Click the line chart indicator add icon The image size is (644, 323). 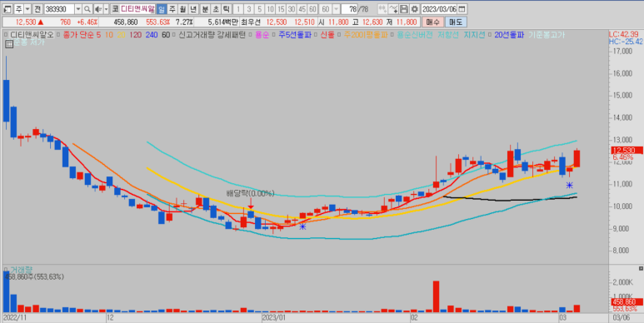393,9
